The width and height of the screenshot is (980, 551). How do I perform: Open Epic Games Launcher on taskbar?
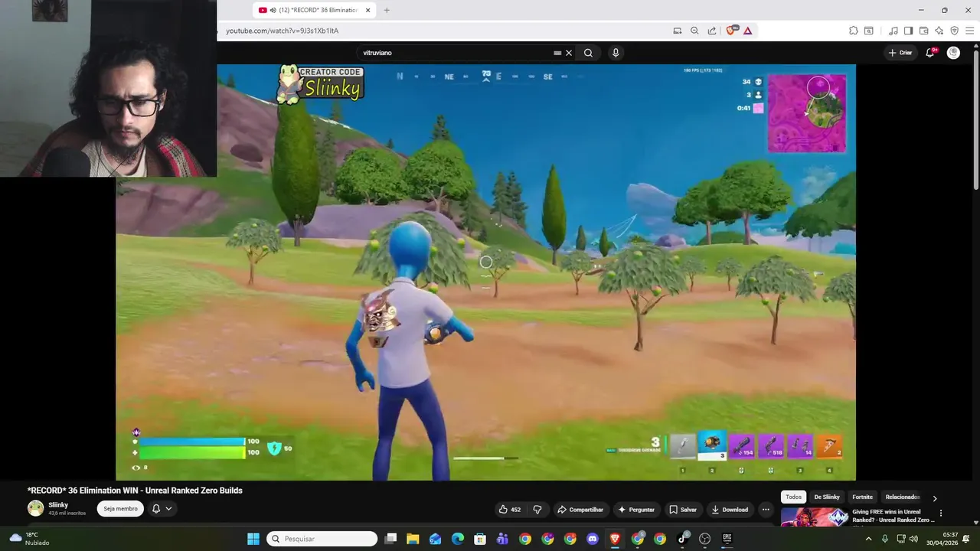[727, 539]
